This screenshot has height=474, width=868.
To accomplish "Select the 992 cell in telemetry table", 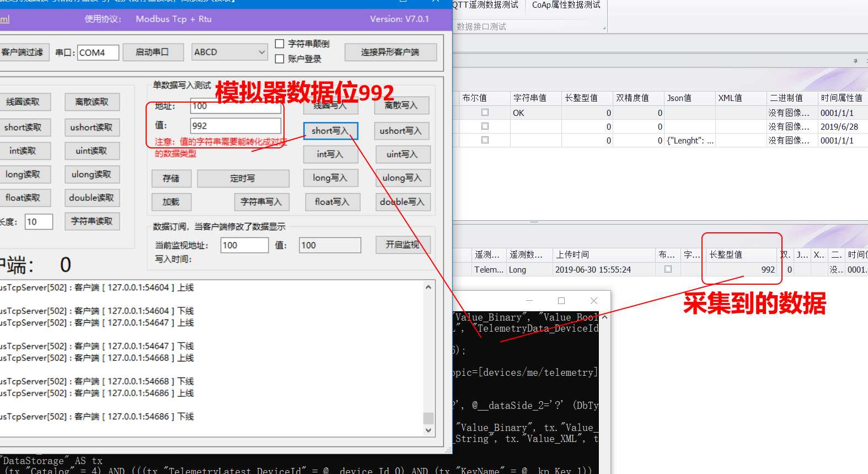I will (742, 270).
